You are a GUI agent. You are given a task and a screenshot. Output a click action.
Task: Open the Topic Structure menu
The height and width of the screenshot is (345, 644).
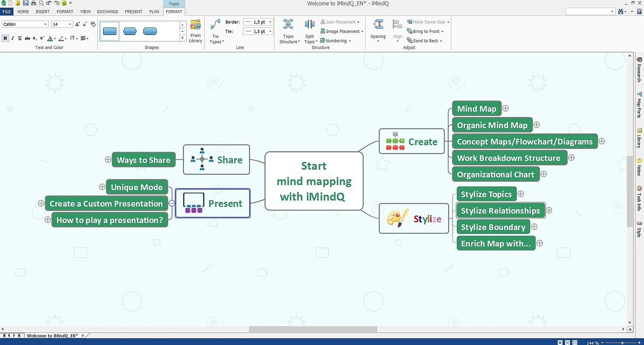[x=289, y=31]
